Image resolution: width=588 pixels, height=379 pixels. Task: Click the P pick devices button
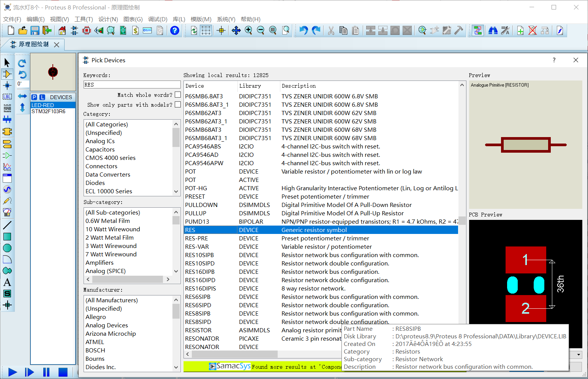(34, 97)
